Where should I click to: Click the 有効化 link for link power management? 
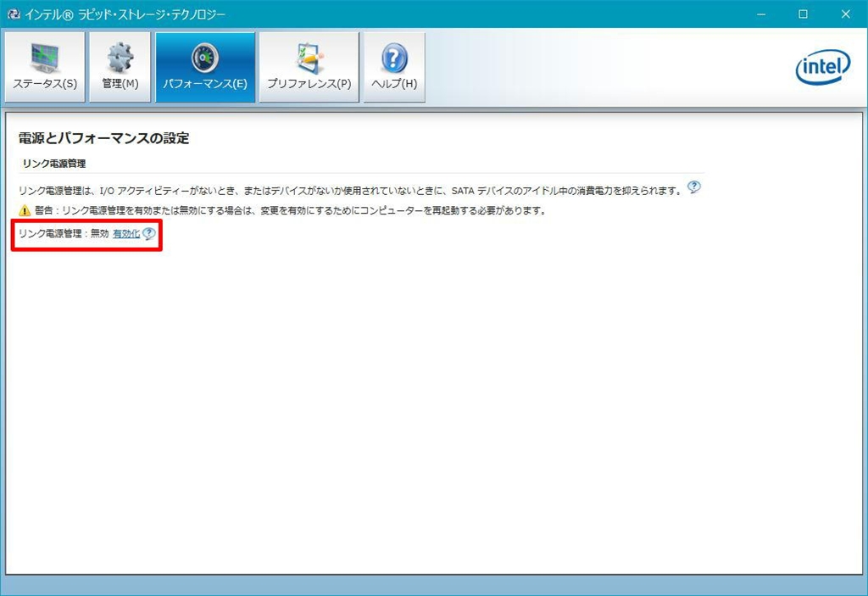click(126, 234)
